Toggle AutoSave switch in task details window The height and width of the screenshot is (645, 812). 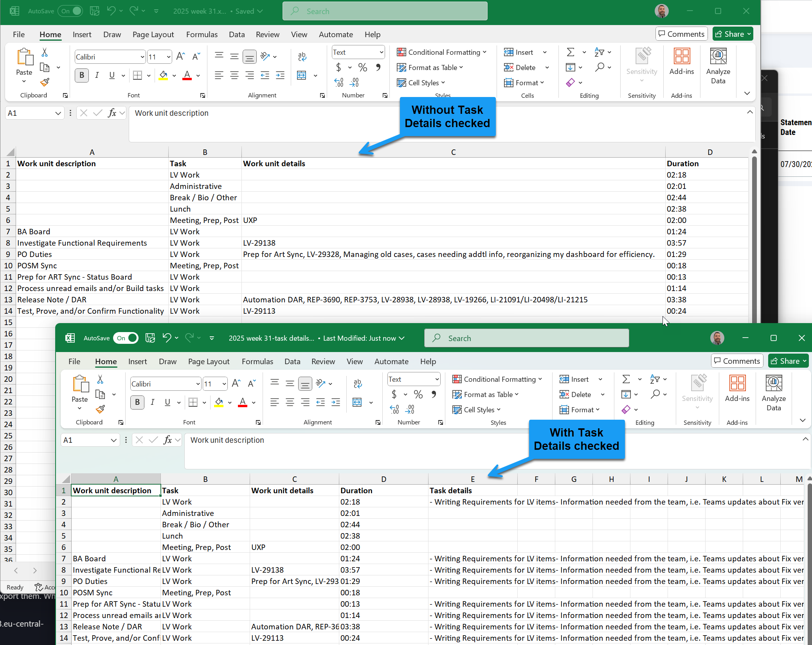pyautogui.click(x=126, y=338)
